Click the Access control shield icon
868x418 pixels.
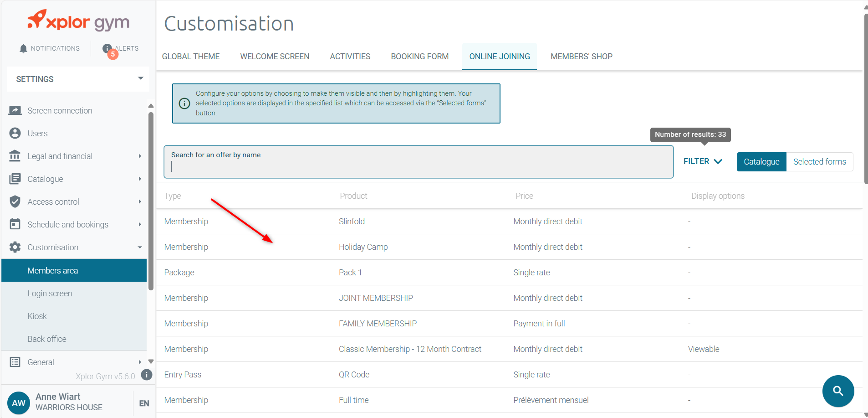pos(15,201)
